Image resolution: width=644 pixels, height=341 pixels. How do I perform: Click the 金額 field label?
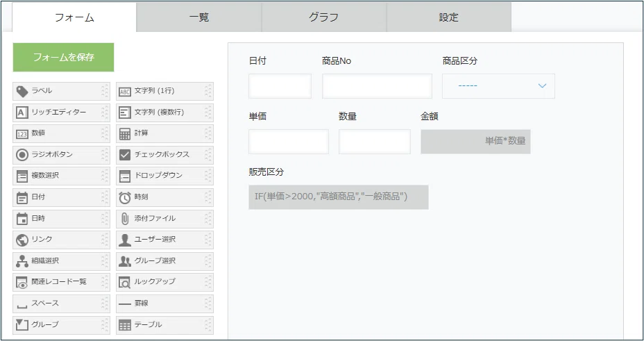(x=429, y=116)
